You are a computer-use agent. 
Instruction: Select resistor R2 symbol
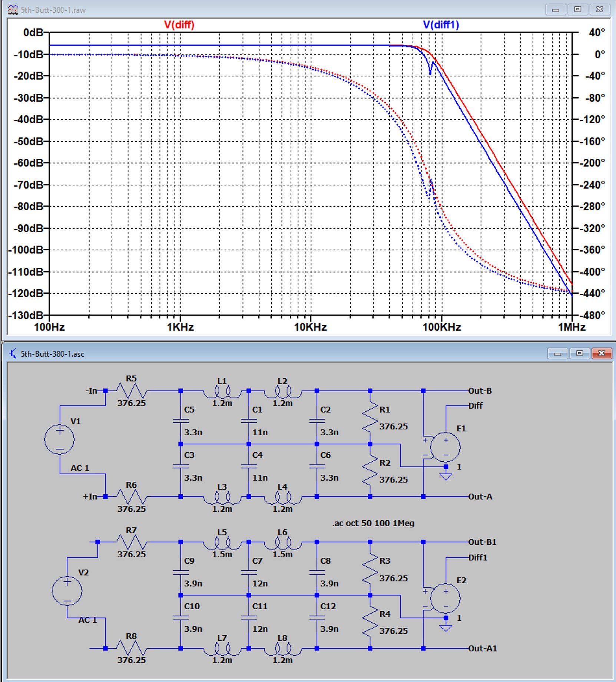370,470
